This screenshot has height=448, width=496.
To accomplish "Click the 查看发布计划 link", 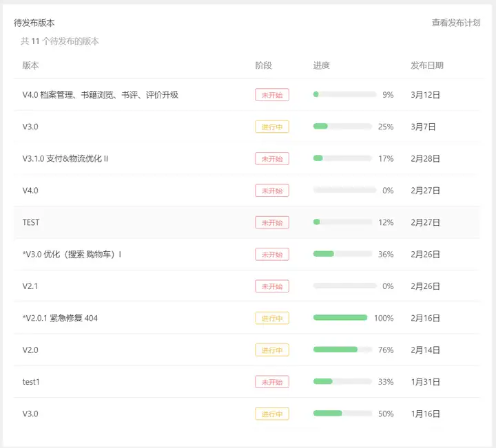I will [x=455, y=23].
